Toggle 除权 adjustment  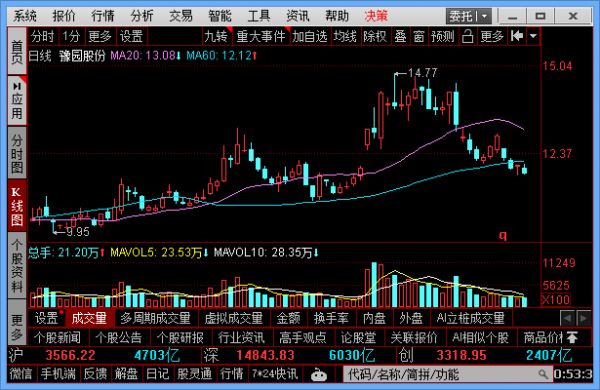375,36
